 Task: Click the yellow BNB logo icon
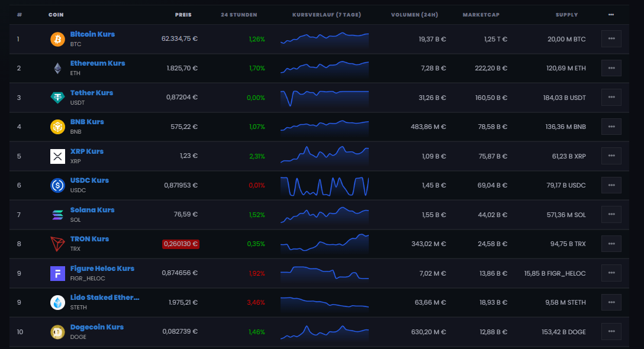(x=57, y=127)
